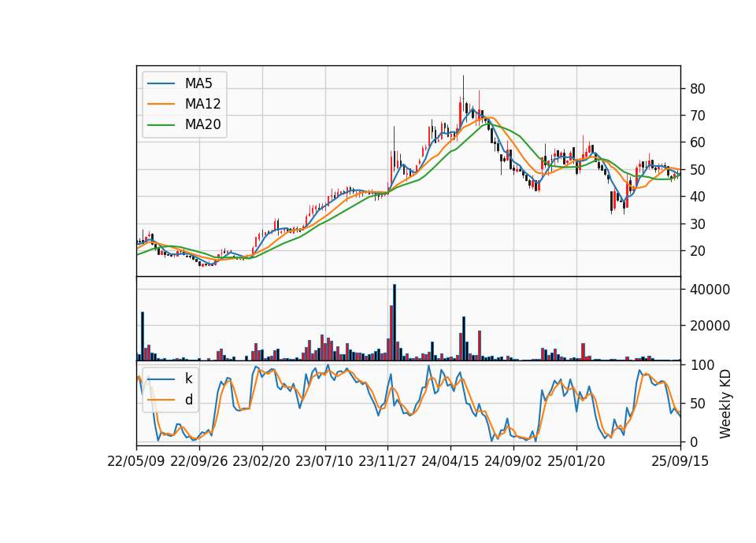Click the 25/09/15 date axis label

click(x=680, y=461)
